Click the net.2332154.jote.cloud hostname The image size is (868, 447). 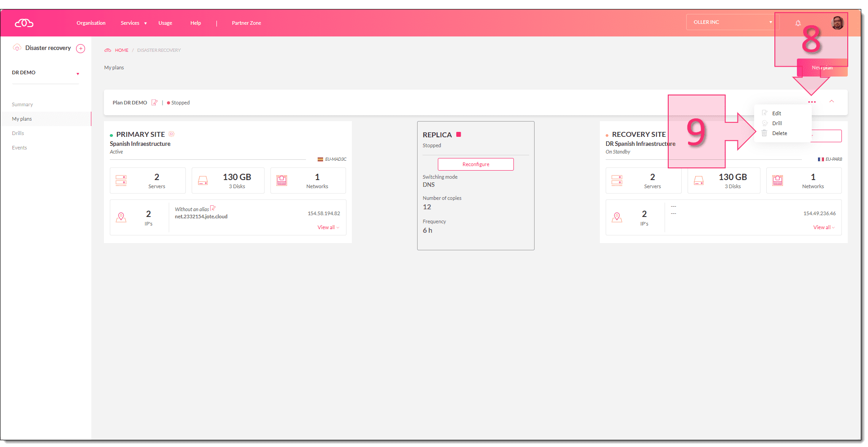tap(201, 217)
